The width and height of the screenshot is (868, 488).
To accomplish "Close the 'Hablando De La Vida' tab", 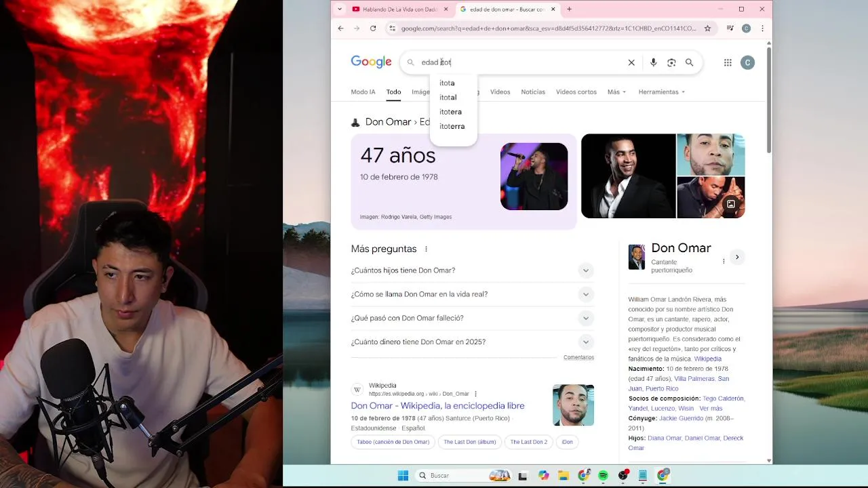I will coord(446,9).
